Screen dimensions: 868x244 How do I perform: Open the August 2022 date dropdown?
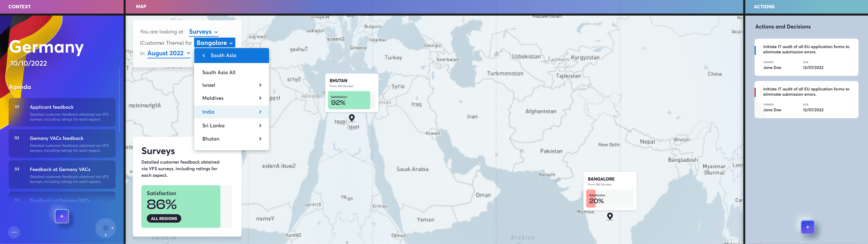point(169,53)
